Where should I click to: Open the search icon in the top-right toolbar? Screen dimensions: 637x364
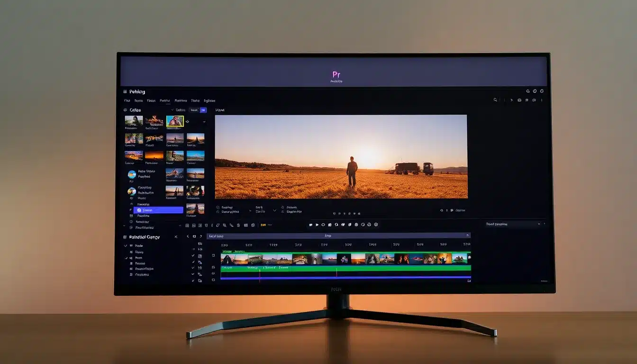496,100
